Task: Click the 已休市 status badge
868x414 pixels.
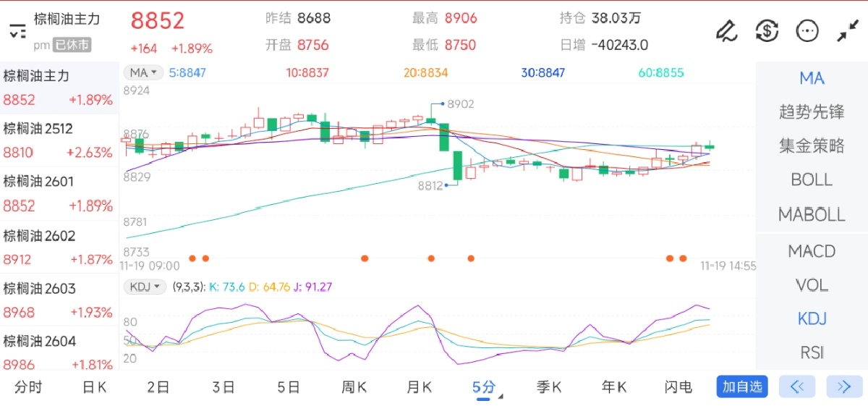Action: point(72,45)
